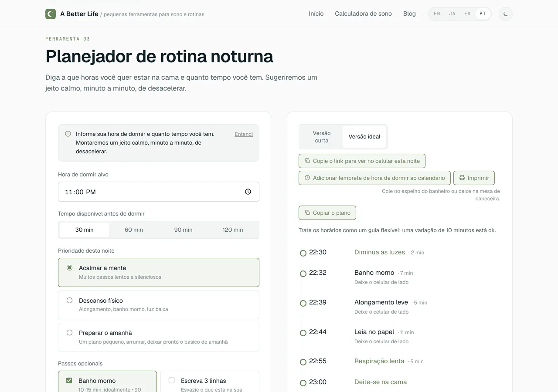The width and height of the screenshot is (558, 392).
Task: Choose 30 min available time
Action: 85,230
